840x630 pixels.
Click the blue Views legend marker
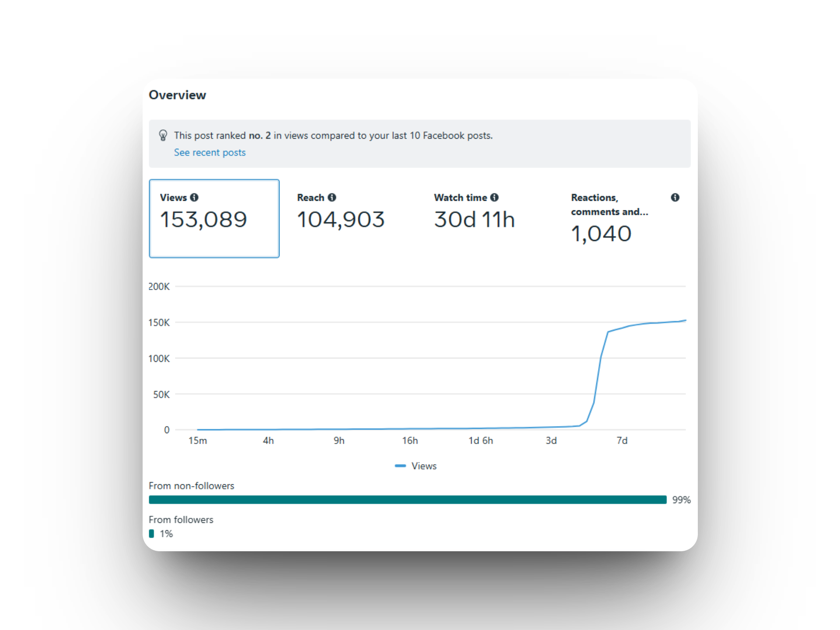tap(400, 466)
